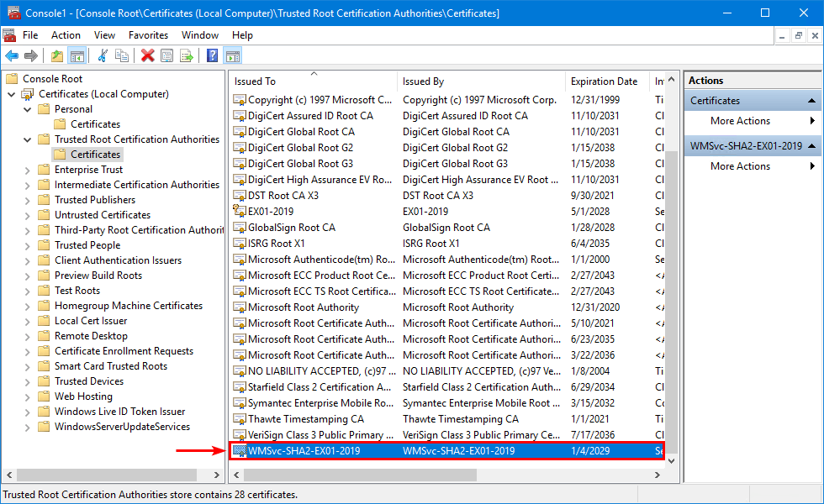Toggle Show/Hide Action Pane toolbar icon
Viewport: 824px width, 504px height.
point(233,55)
